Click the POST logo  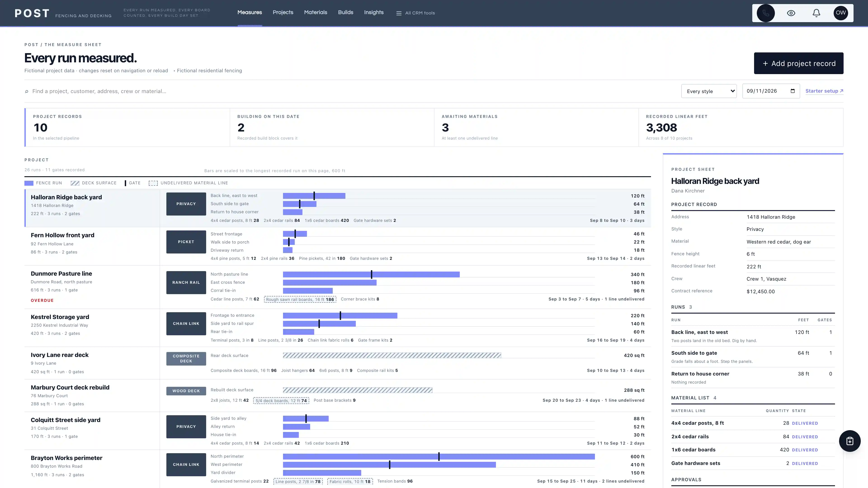(x=32, y=13)
